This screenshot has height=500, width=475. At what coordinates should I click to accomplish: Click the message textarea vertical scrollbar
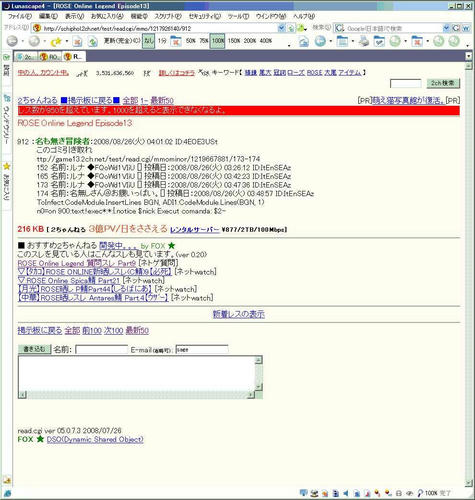(259, 373)
